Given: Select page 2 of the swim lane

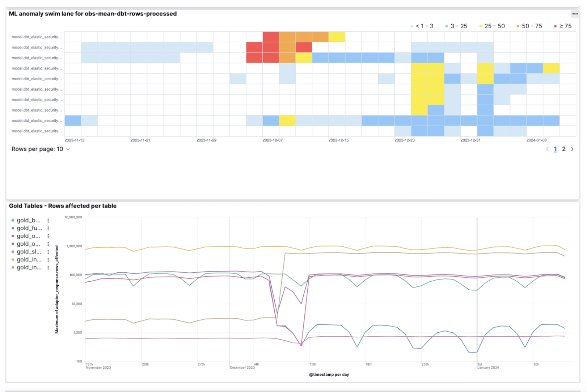Looking at the screenshot, I should pos(563,149).
